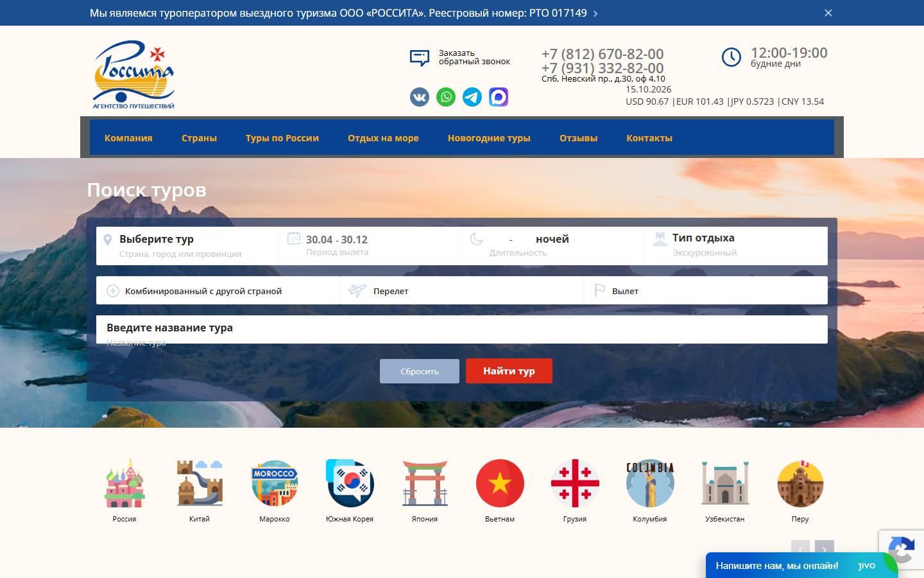
Task: Select the South Korea flag icon
Action: (350, 484)
